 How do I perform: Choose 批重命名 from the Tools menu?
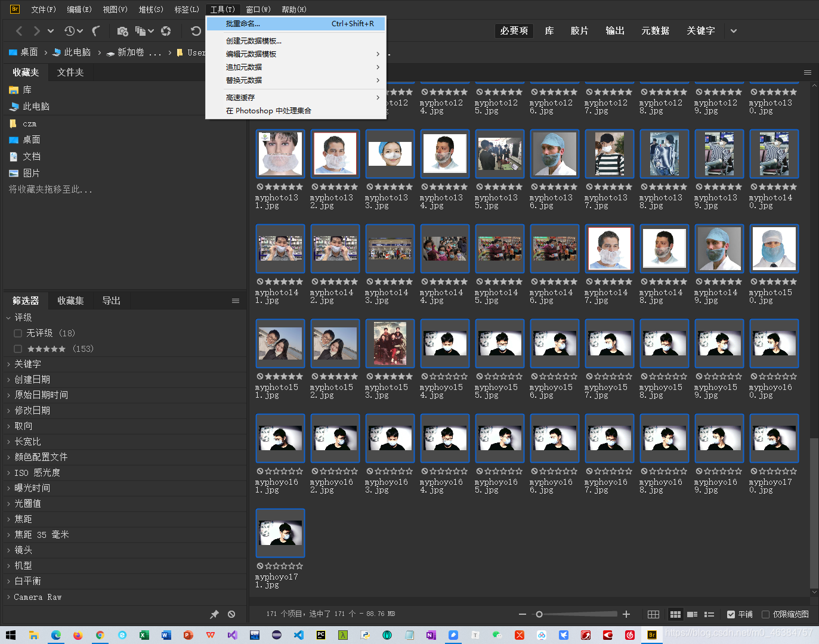(x=296, y=24)
